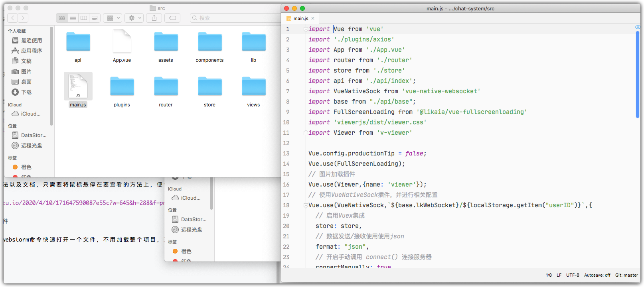The width and height of the screenshot is (644, 287).
Task: Click Vue.use(FullScreenLoading) on line 14
Action: (x=357, y=164)
